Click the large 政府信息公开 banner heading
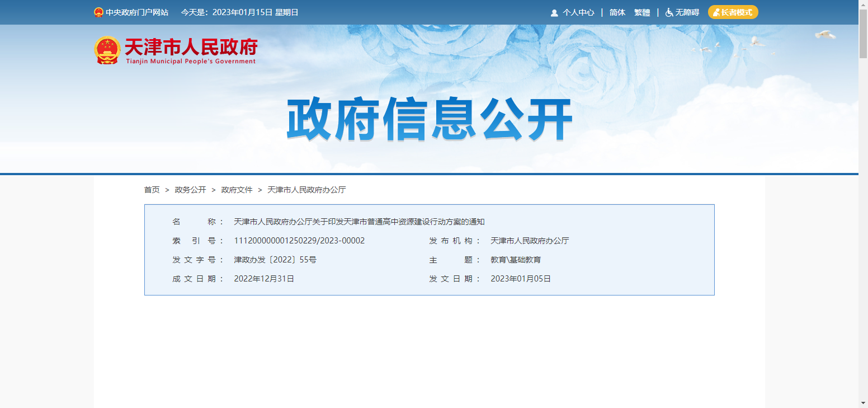 pyautogui.click(x=430, y=120)
